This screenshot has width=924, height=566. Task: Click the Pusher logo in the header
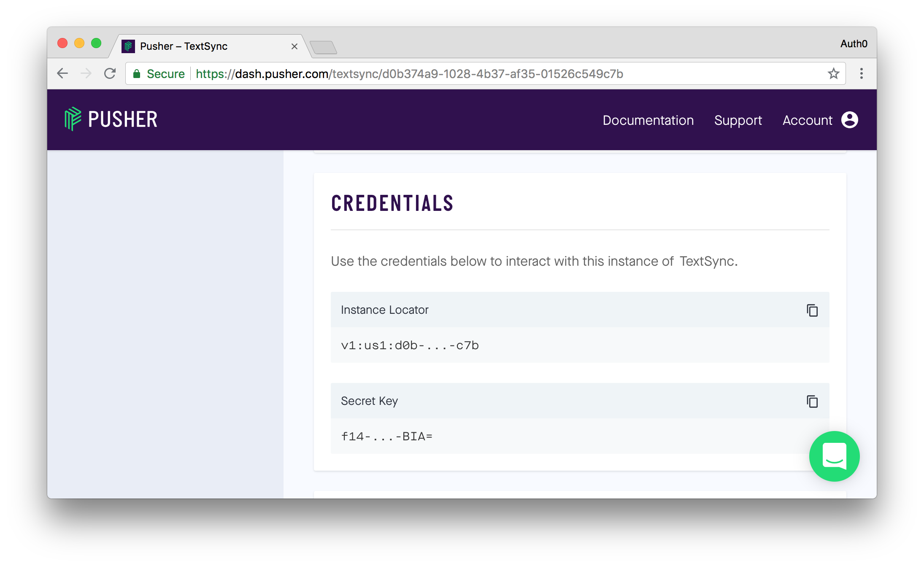click(x=111, y=119)
